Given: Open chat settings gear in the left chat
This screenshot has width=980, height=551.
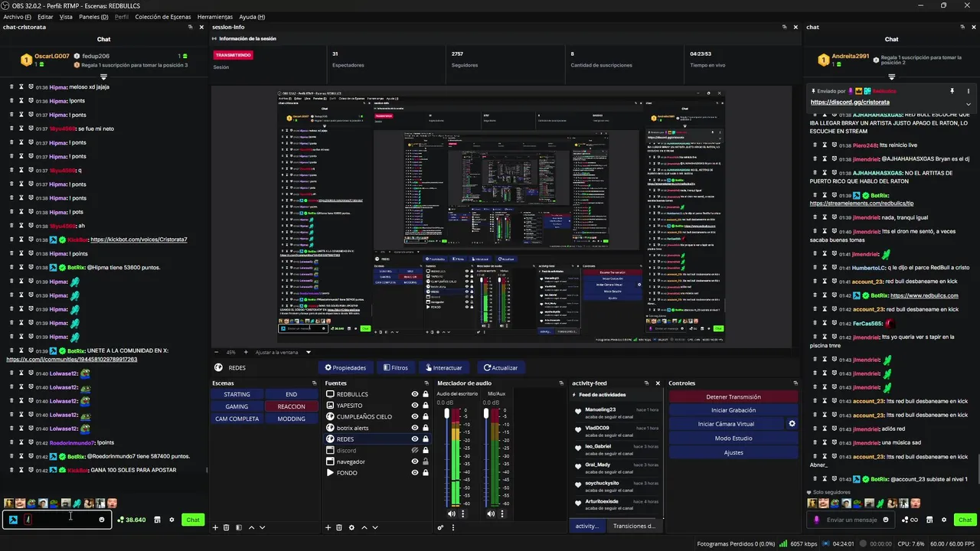Looking at the screenshot, I should pyautogui.click(x=171, y=520).
